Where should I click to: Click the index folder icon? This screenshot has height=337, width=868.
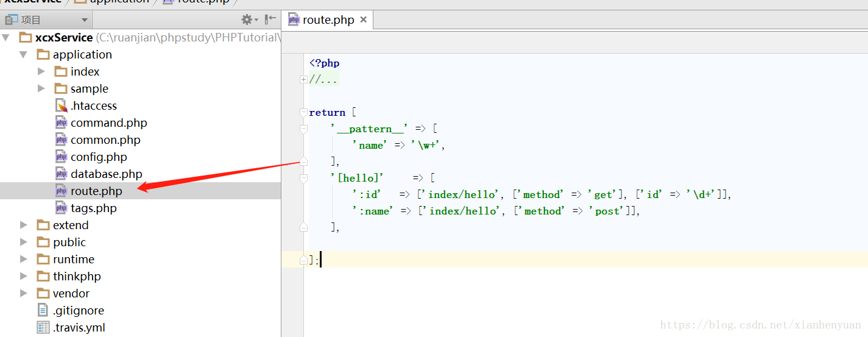pyautogui.click(x=61, y=71)
